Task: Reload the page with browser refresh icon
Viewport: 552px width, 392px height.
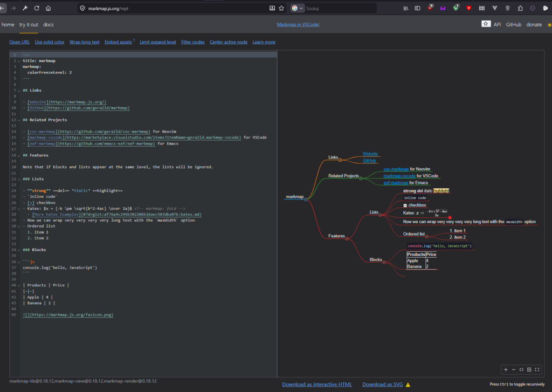Action: 37,8
